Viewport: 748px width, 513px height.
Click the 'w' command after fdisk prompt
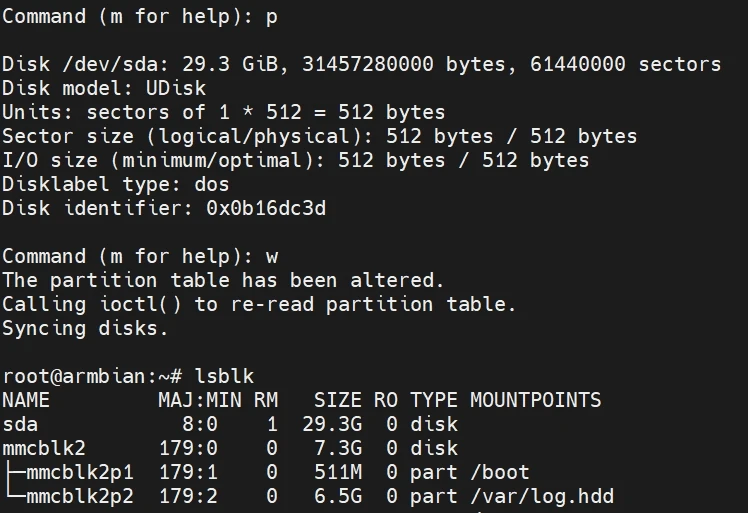[x=272, y=256]
